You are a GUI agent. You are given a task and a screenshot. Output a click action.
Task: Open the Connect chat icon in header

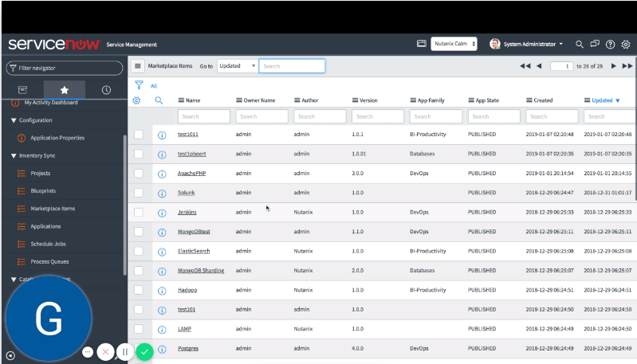pyautogui.click(x=595, y=44)
